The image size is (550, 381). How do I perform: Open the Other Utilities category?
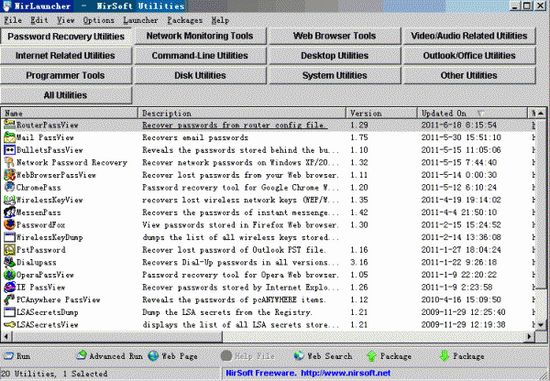point(469,75)
